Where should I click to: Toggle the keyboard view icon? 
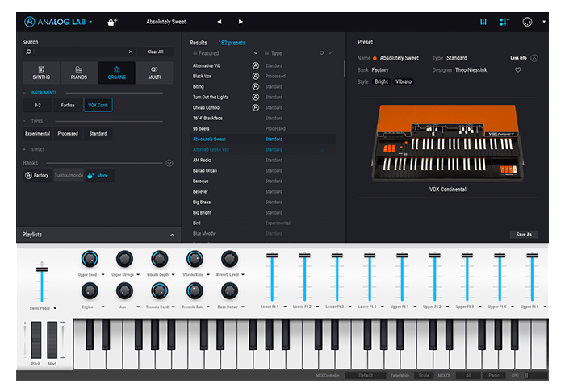483,22
